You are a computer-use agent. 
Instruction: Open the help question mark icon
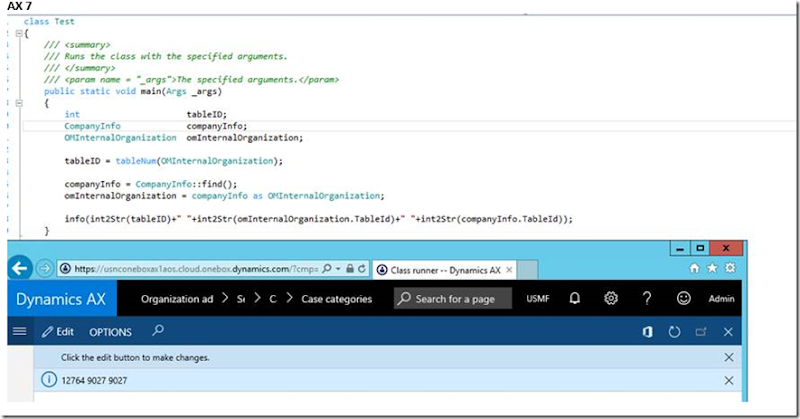[647, 298]
